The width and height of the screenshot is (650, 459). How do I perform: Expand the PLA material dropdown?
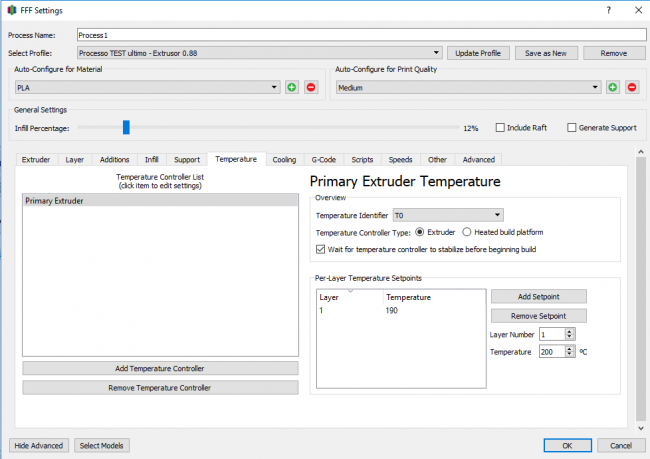click(x=274, y=88)
